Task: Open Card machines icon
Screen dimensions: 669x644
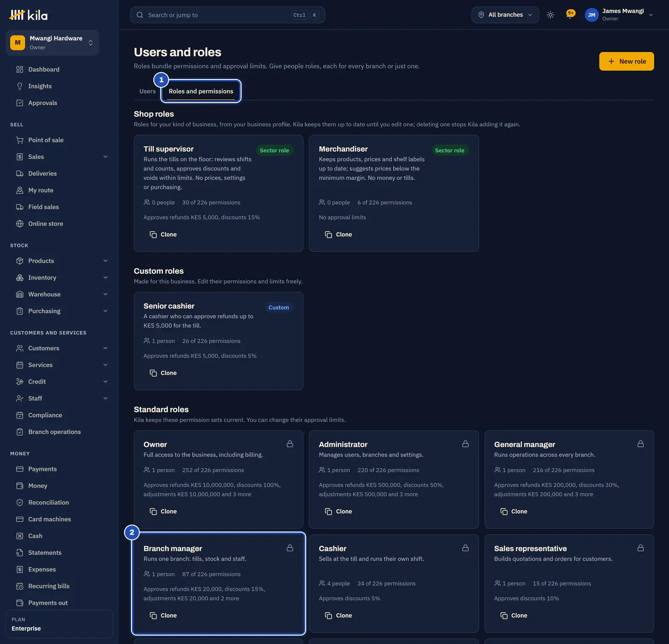Action: (x=20, y=519)
